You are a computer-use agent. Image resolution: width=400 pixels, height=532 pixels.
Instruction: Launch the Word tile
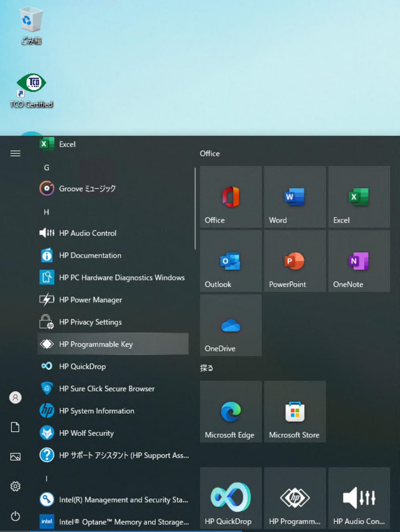pos(295,197)
